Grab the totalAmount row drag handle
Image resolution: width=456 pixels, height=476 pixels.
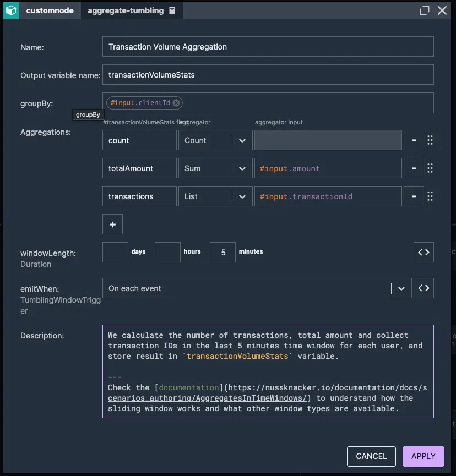[x=430, y=168]
